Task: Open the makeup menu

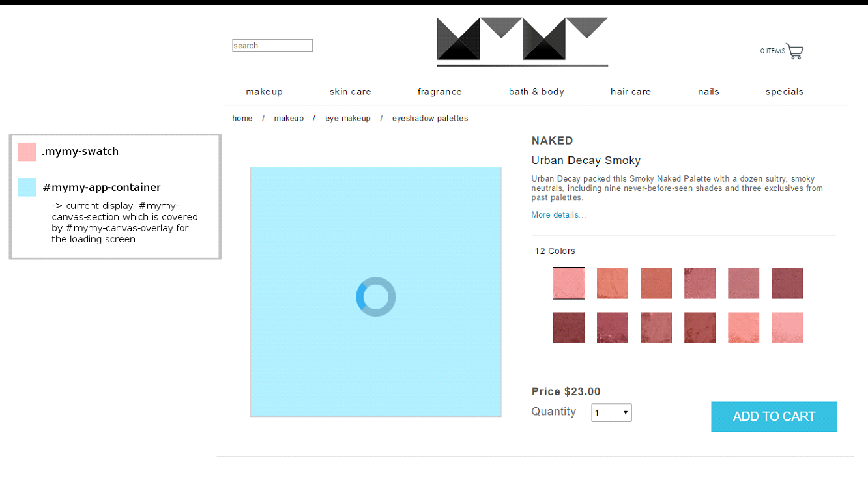Action: 264,92
